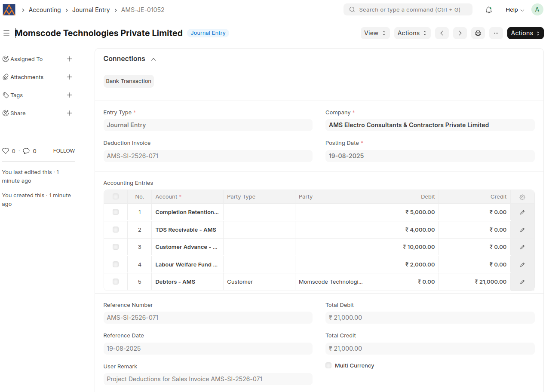Screen dimensions: 546x392
Task: Open the black Actions dropdown
Action: [x=525, y=33]
